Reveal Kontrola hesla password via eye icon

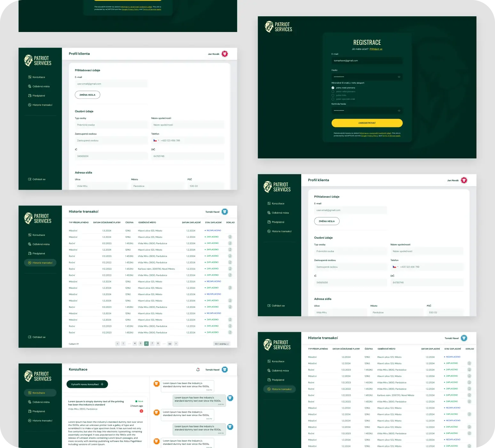coord(399,111)
